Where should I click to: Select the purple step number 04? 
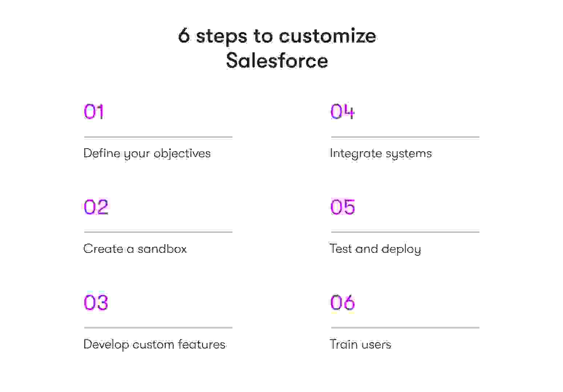[x=342, y=112]
